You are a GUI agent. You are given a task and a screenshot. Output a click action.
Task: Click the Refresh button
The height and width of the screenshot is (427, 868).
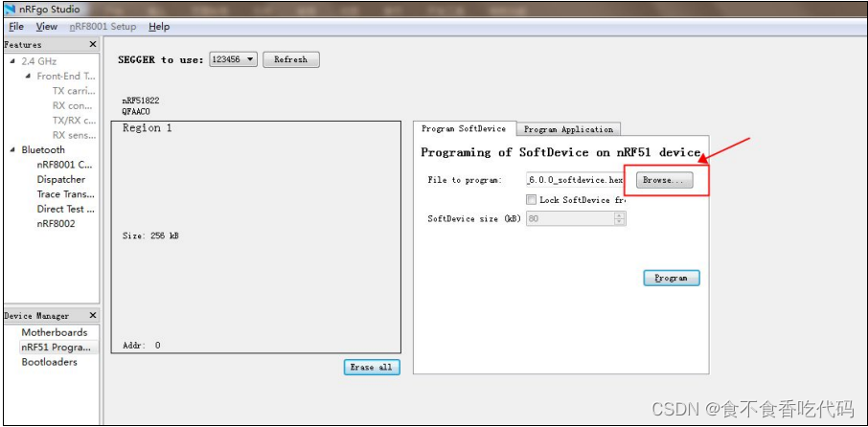point(290,59)
